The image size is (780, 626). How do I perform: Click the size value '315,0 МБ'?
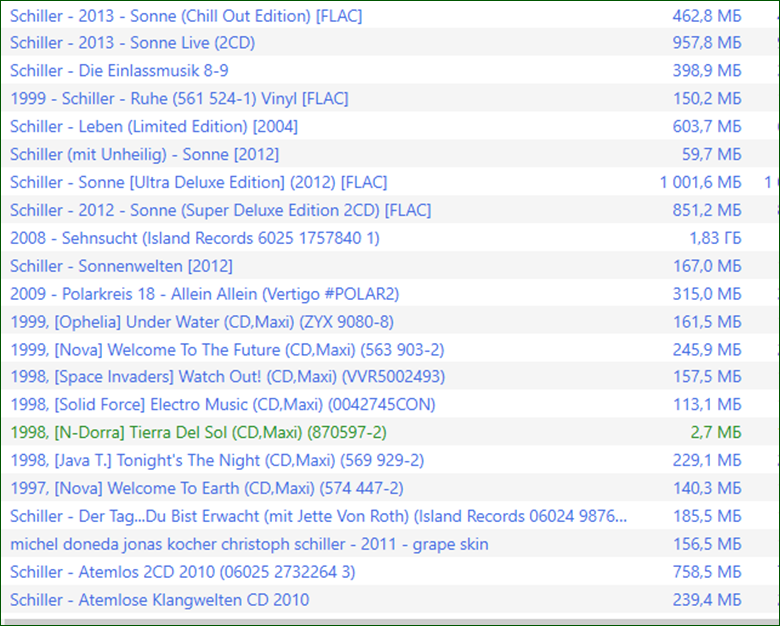707,294
